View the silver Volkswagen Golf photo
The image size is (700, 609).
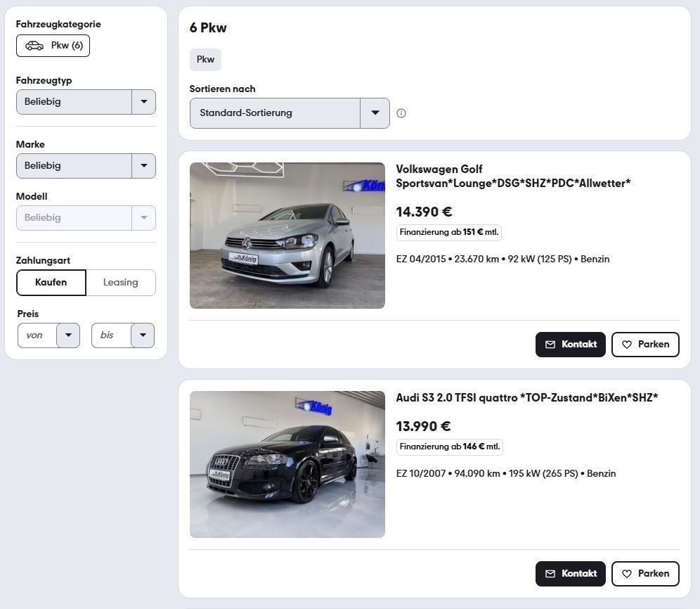(x=287, y=236)
